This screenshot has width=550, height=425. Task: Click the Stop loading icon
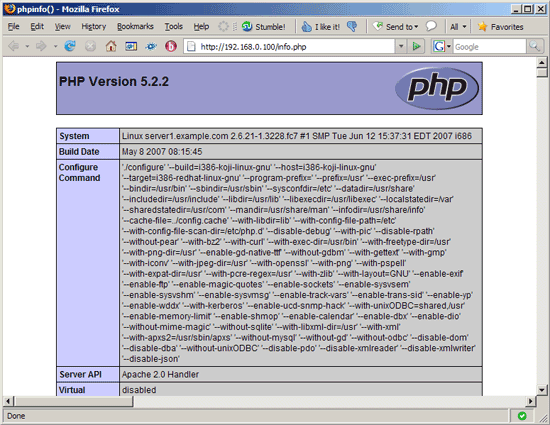(90, 46)
